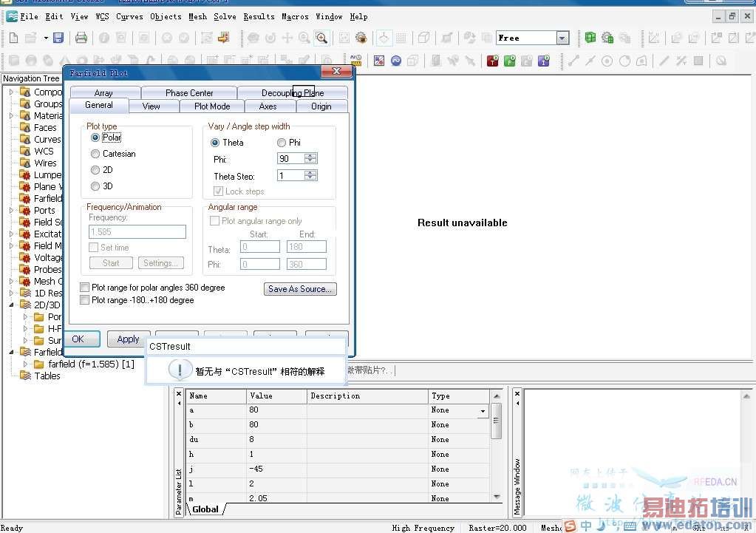Click the Save As Source... button
Image resolution: width=756 pixels, height=533 pixels.
pyautogui.click(x=300, y=289)
